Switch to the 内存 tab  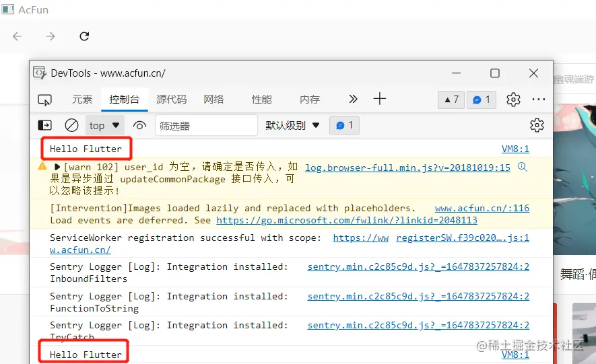pyautogui.click(x=310, y=100)
